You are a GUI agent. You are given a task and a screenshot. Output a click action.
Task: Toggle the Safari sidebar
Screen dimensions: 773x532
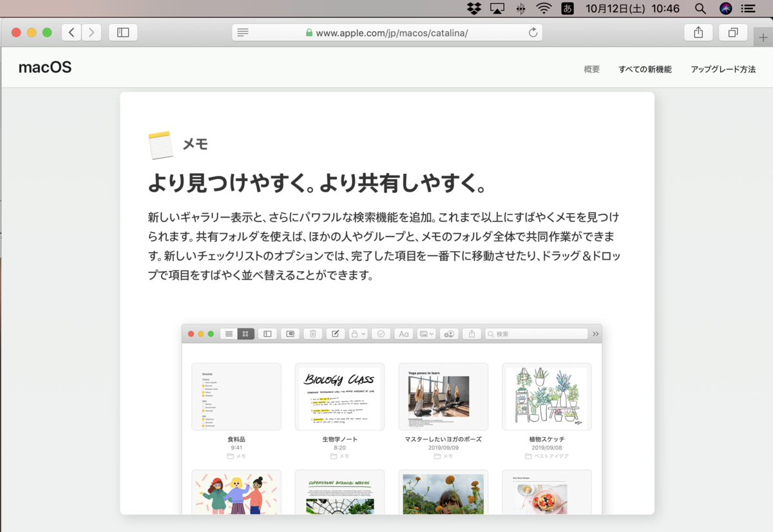click(123, 32)
